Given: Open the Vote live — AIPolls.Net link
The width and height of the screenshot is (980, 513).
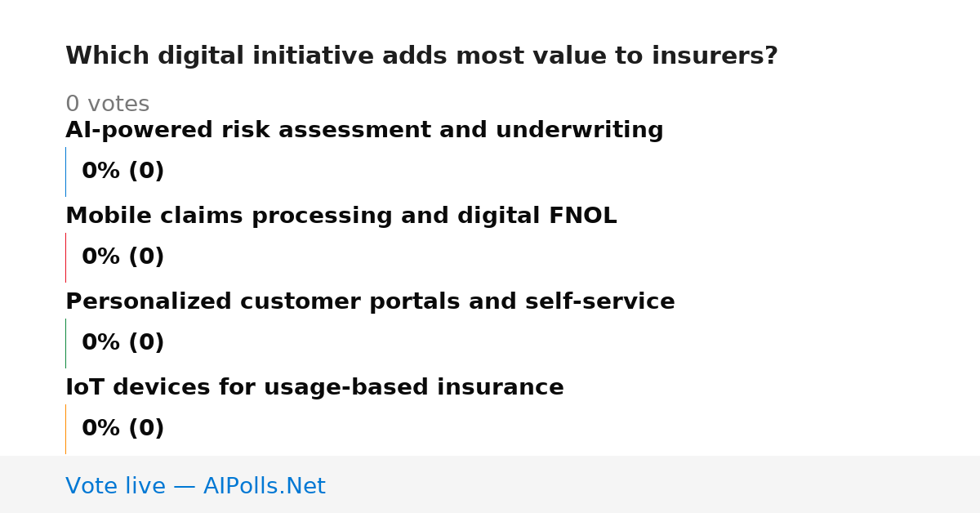Looking at the screenshot, I should point(195,486).
